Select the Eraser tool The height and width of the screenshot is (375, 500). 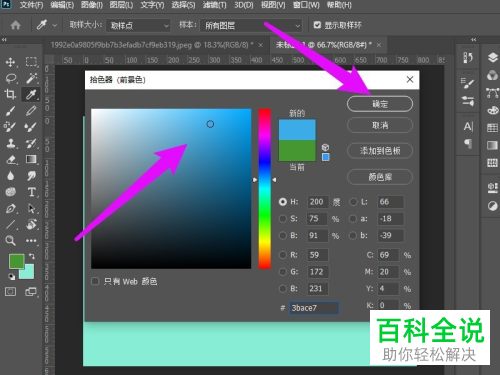pos(11,160)
